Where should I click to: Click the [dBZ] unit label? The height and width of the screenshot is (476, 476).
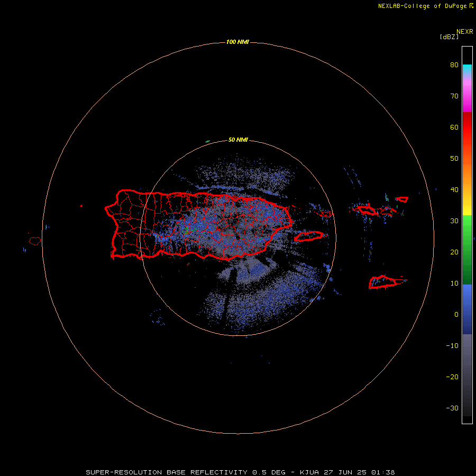(449, 37)
